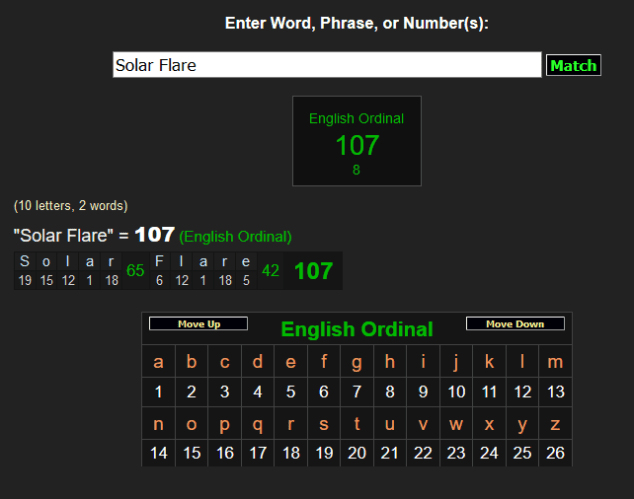Click letter n in the cipher chart
634x499 pixels.
coord(158,423)
